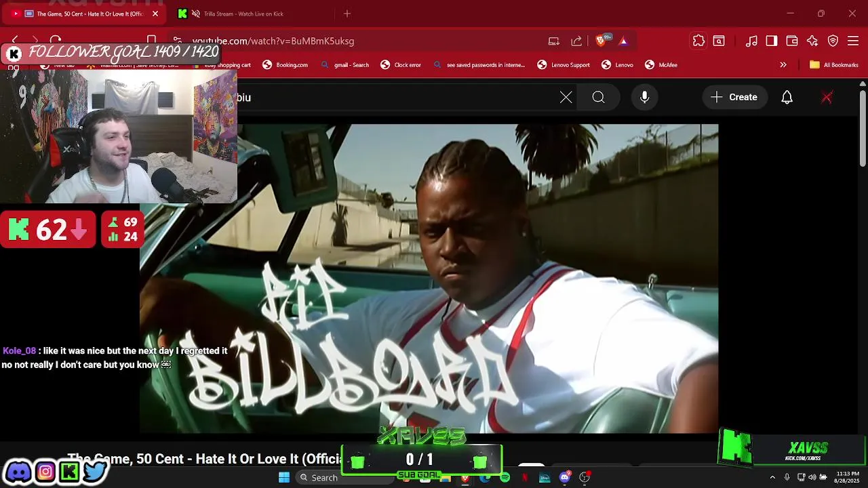The image size is (868, 488).
Task: Click the system tray microphone icon
Action: 787,478
